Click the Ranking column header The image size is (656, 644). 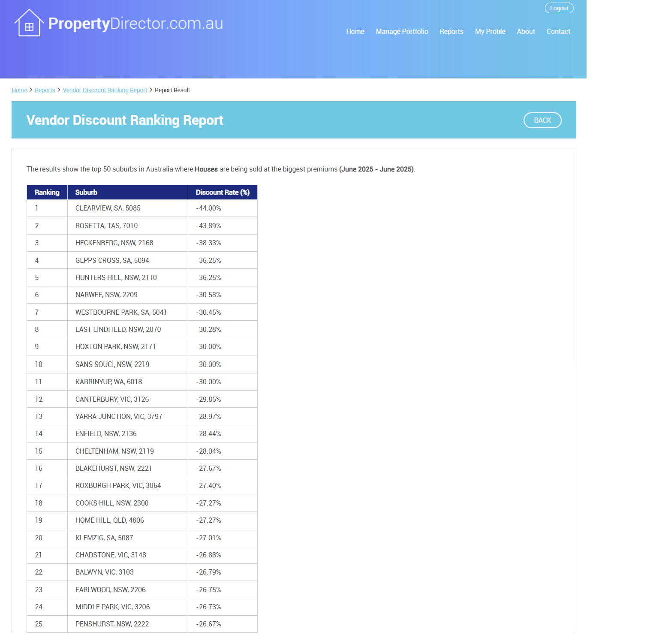(47, 193)
